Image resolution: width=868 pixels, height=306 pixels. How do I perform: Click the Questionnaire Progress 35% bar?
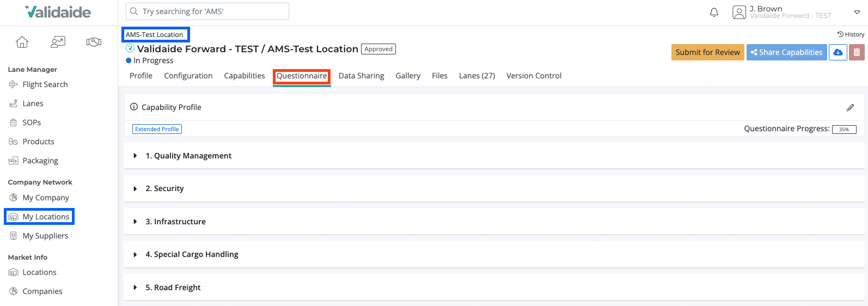point(844,129)
